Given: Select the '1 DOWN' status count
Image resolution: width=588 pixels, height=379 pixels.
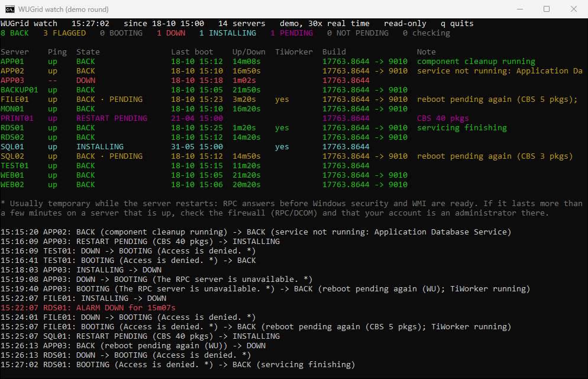Looking at the screenshot, I should click(171, 33).
